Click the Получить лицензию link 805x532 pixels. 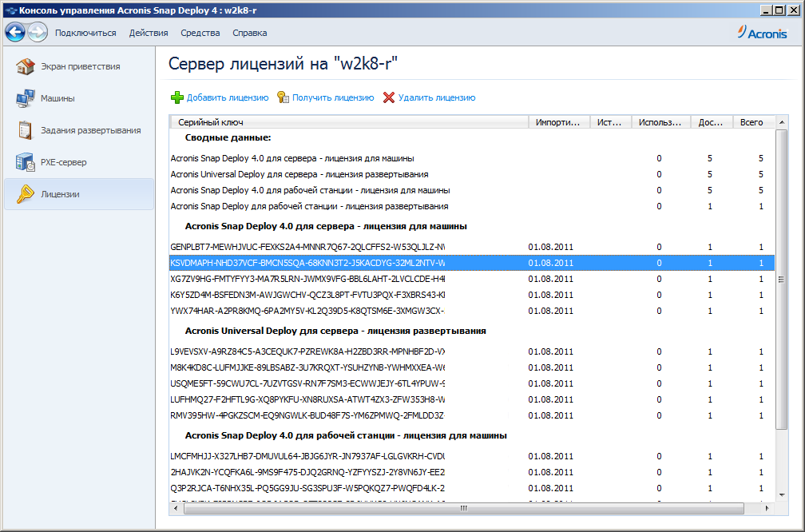pyautogui.click(x=333, y=97)
